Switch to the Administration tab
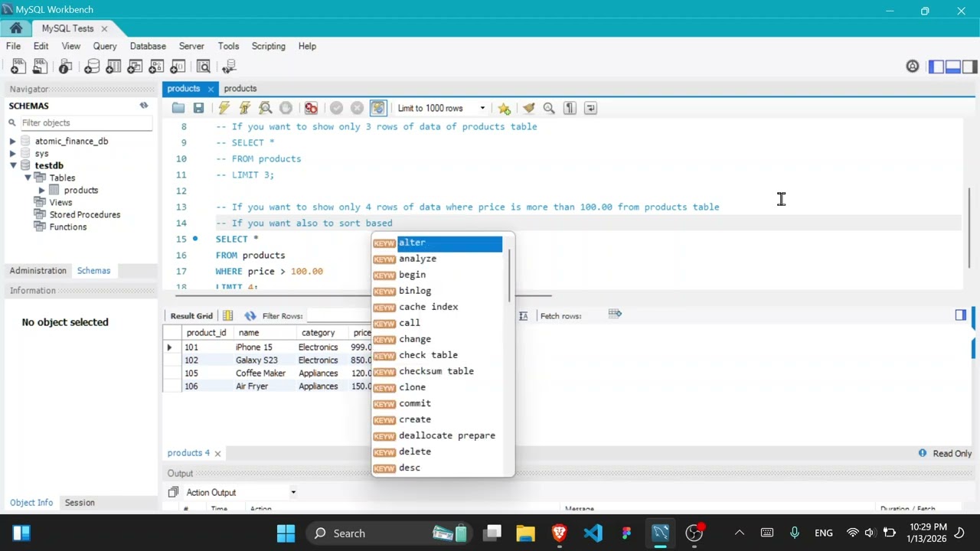The height and width of the screenshot is (551, 980). (x=38, y=270)
